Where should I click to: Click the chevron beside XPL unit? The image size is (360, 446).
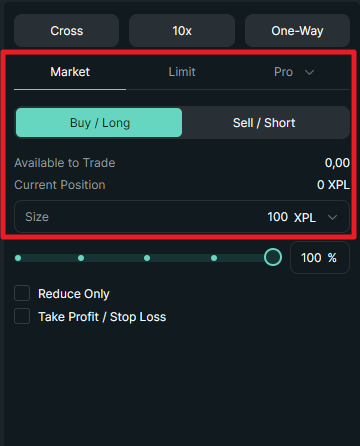tap(332, 217)
